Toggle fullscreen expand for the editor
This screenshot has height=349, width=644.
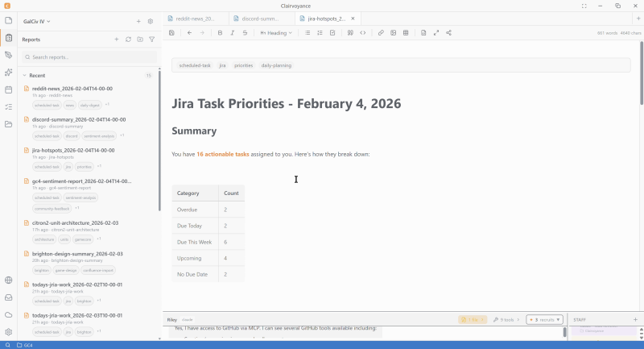tap(436, 33)
